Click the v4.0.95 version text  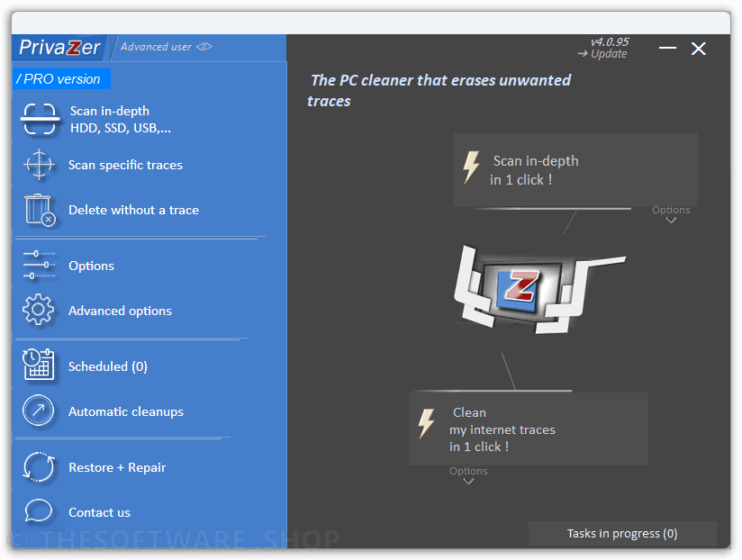[610, 41]
